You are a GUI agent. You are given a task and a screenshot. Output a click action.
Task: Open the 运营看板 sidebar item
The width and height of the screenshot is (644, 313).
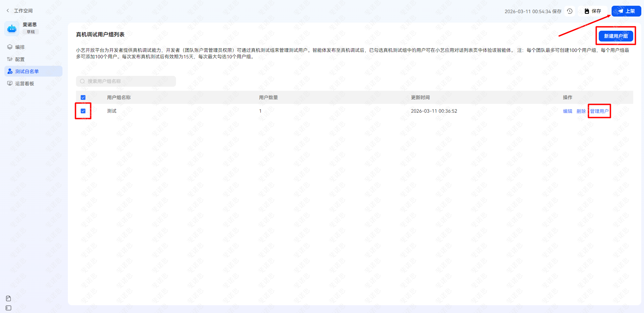click(x=33, y=83)
